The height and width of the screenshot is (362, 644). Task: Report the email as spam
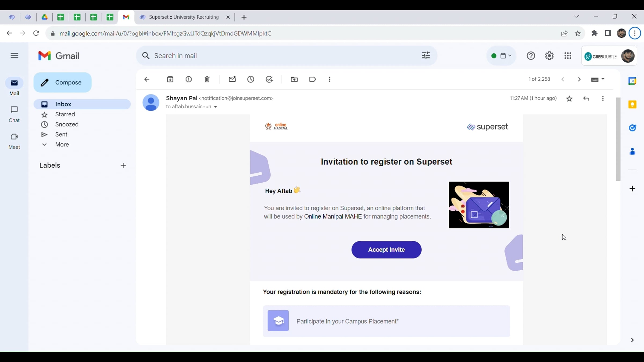tap(189, 79)
